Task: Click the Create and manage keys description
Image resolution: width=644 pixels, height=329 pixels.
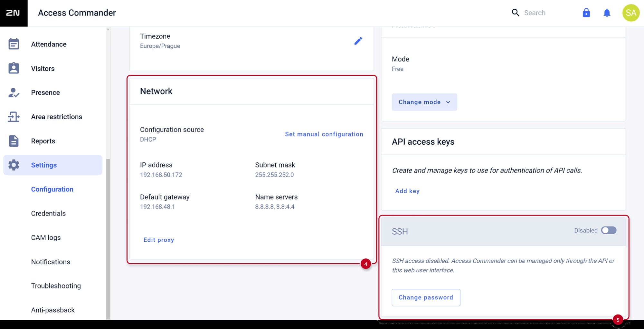Action: click(x=487, y=170)
